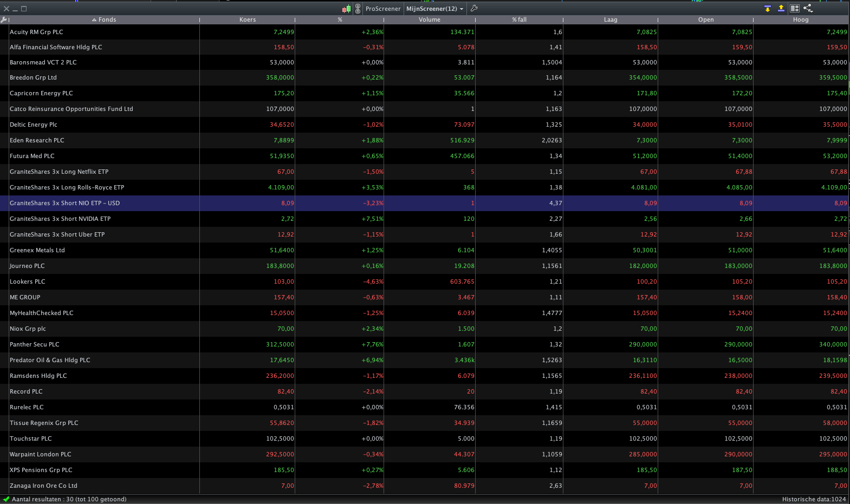The width and height of the screenshot is (850, 504).
Task: Select the Rurelec PLC row
Action: (424, 407)
